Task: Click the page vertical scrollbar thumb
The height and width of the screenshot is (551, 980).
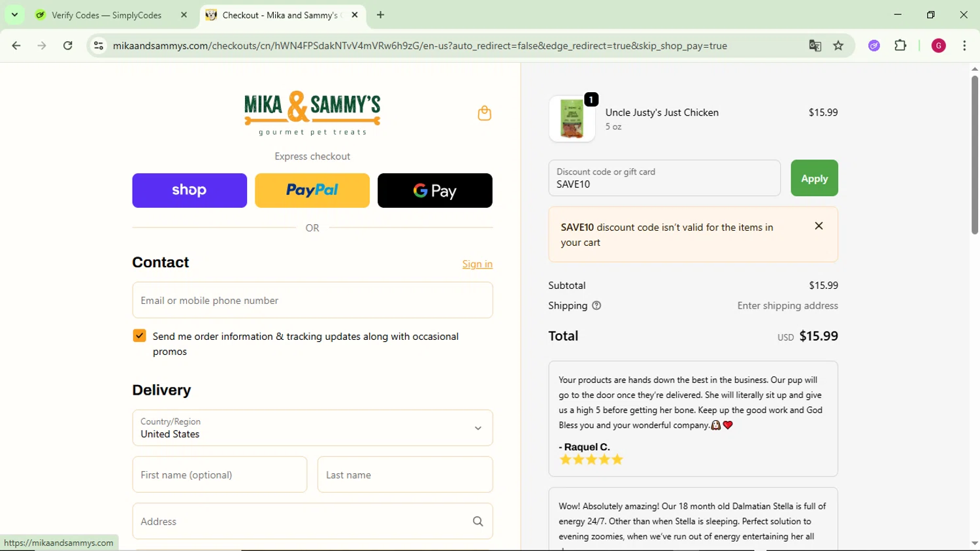Action: 974,155
